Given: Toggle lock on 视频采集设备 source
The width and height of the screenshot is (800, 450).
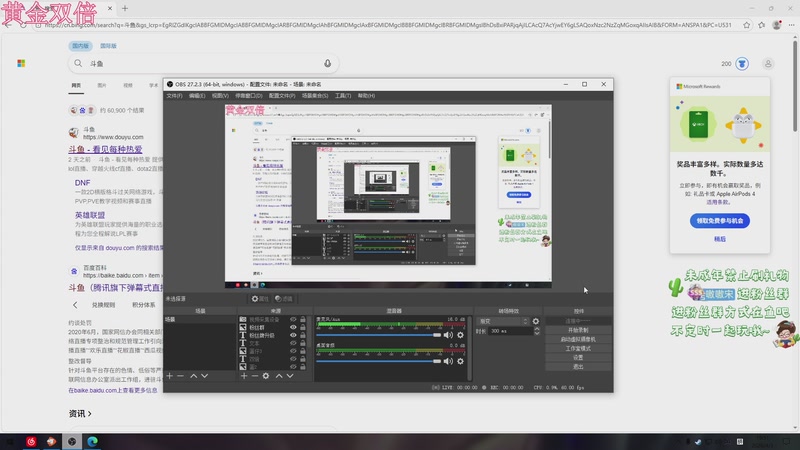Looking at the screenshot, I should click(303, 319).
